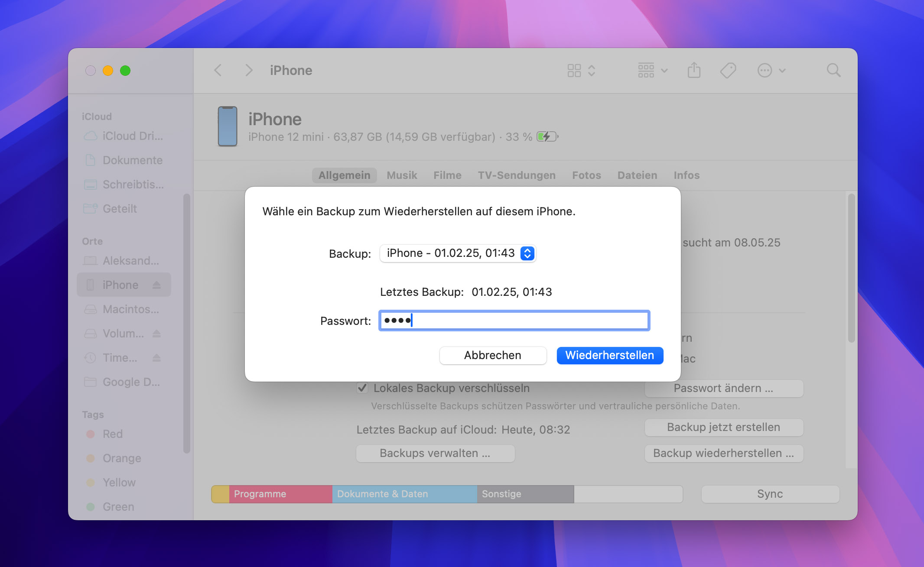Go back with the left chevron
Image resolution: width=924 pixels, height=567 pixels.
(218, 70)
